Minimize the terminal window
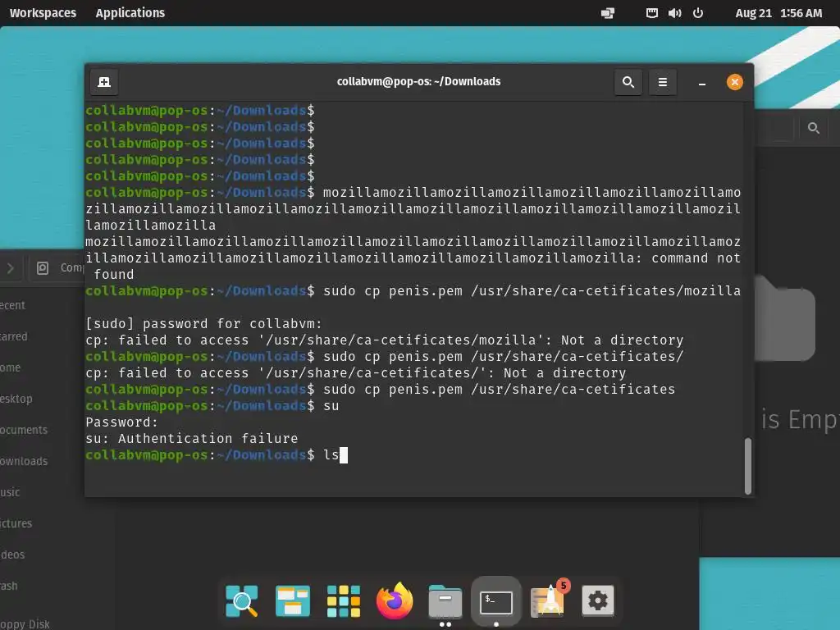Screen dimensions: 840x630 click(x=702, y=83)
